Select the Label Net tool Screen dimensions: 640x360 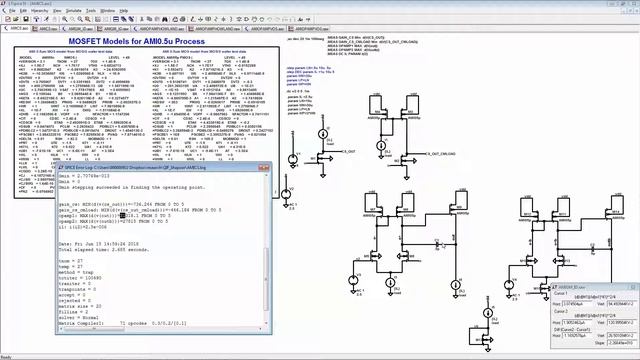(x=208, y=19)
